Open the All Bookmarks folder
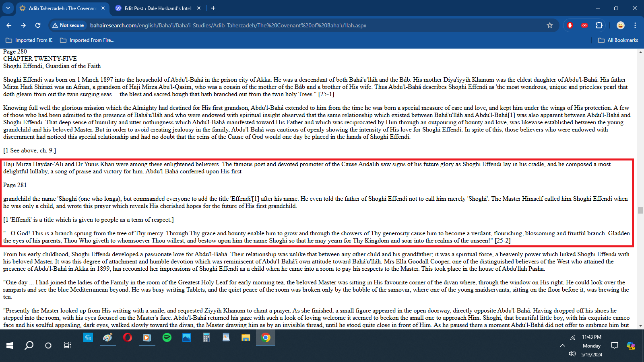 [x=618, y=40]
